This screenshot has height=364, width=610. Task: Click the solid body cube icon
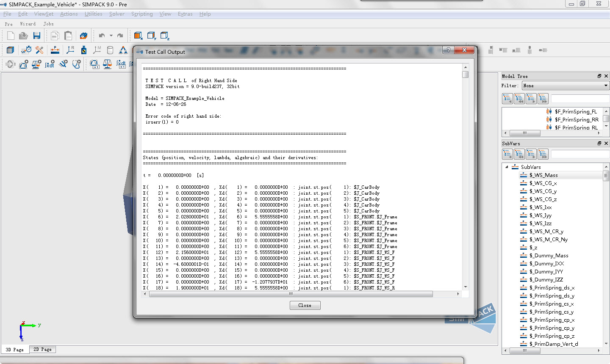click(x=11, y=50)
